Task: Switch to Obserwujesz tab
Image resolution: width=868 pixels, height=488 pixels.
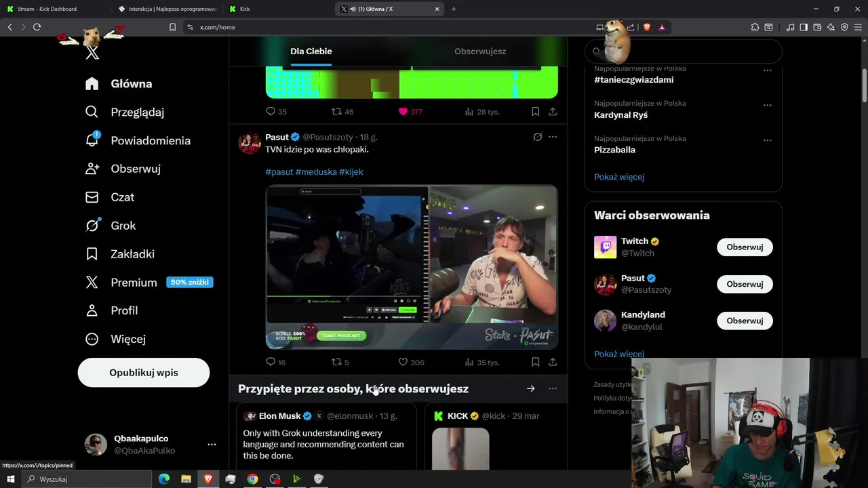Action: pyautogui.click(x=480, y=52)
